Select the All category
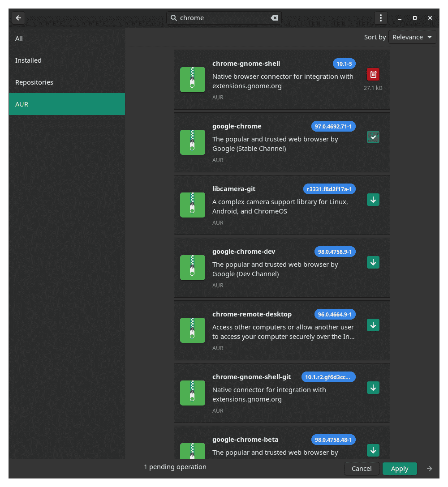Image resolution: width=448 pixels, height=487 pixels. [x=67, y=38]
